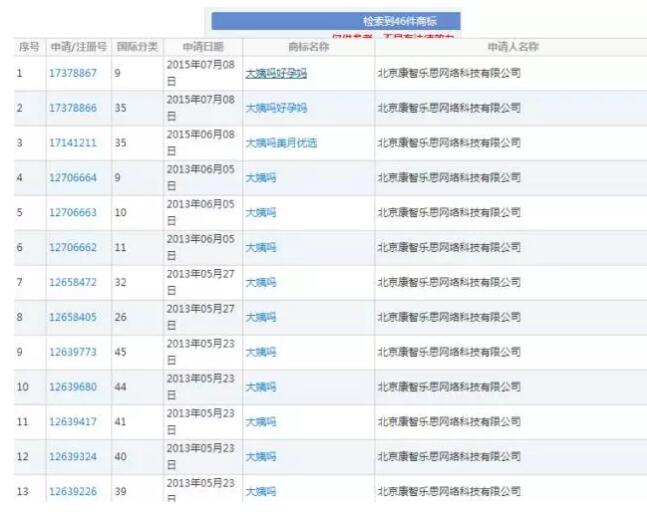647x520 pixels.
Task: Open trademark 大姨吗美月优选 link
Action: (x=281, y=143)
